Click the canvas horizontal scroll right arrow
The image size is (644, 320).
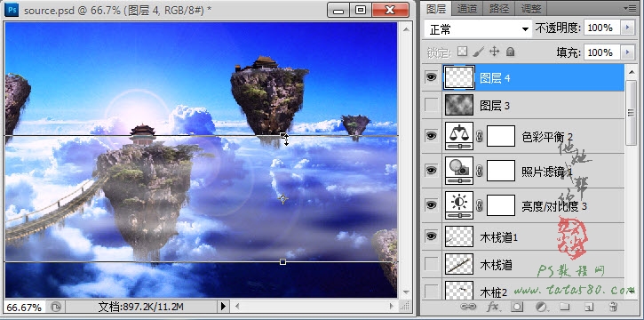pos(393,307)
